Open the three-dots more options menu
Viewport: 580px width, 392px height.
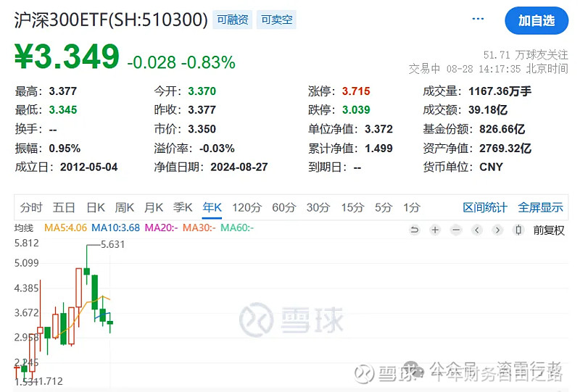(x=478, y=19)
